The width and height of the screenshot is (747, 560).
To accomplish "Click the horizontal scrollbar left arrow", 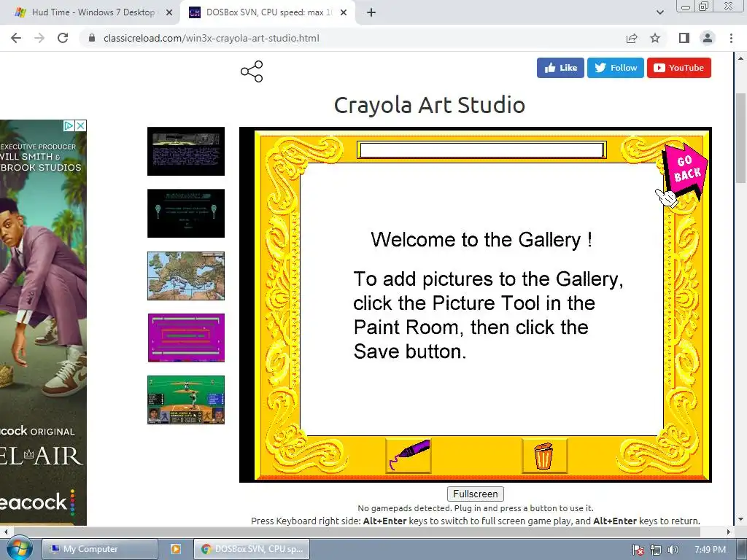I will (6, 532).
